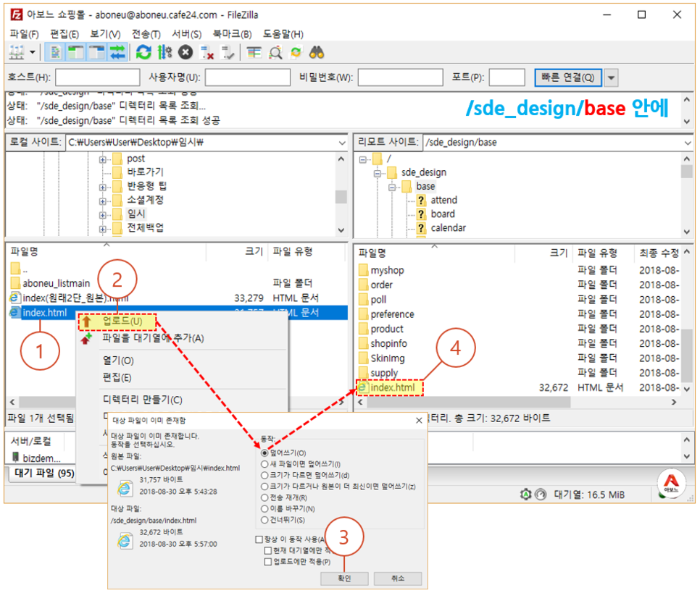Click the FileZilla logo in title bar

17,14
